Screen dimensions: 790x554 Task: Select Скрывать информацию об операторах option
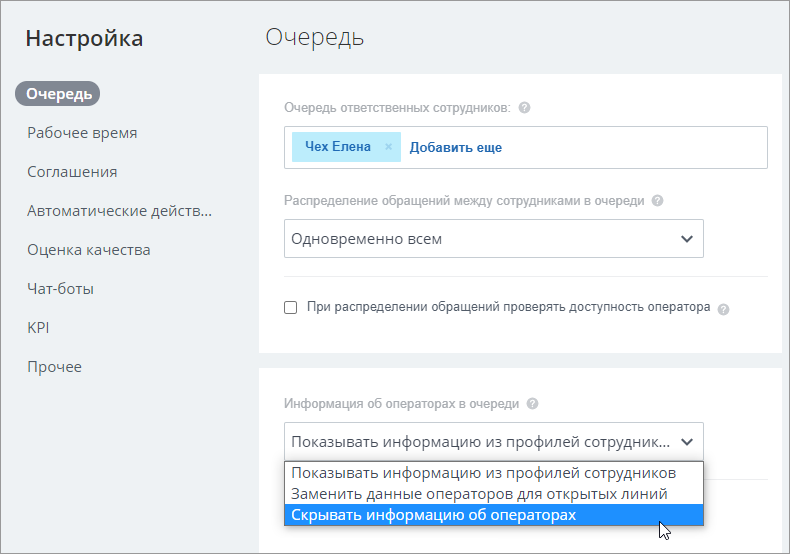pos(433,514)
